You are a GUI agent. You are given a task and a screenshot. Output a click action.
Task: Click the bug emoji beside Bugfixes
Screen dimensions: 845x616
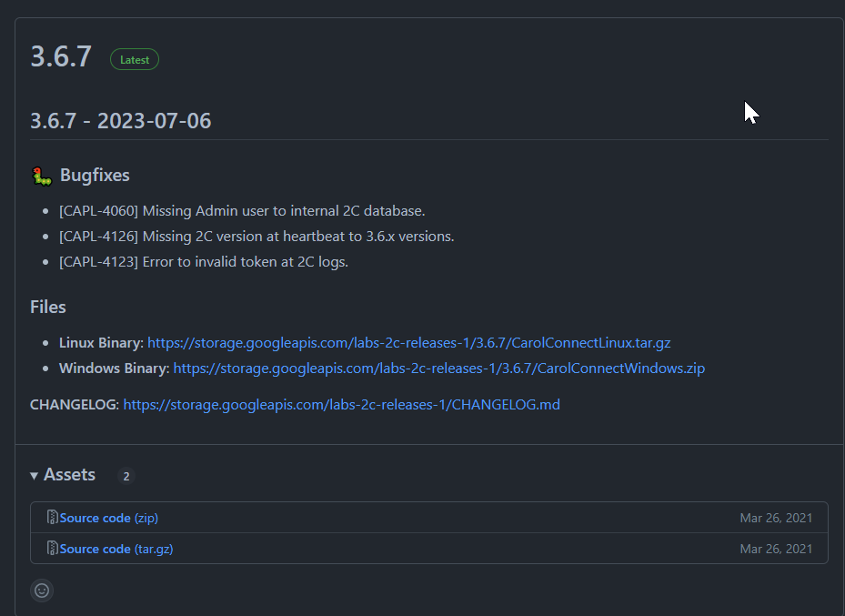point(42,177)
